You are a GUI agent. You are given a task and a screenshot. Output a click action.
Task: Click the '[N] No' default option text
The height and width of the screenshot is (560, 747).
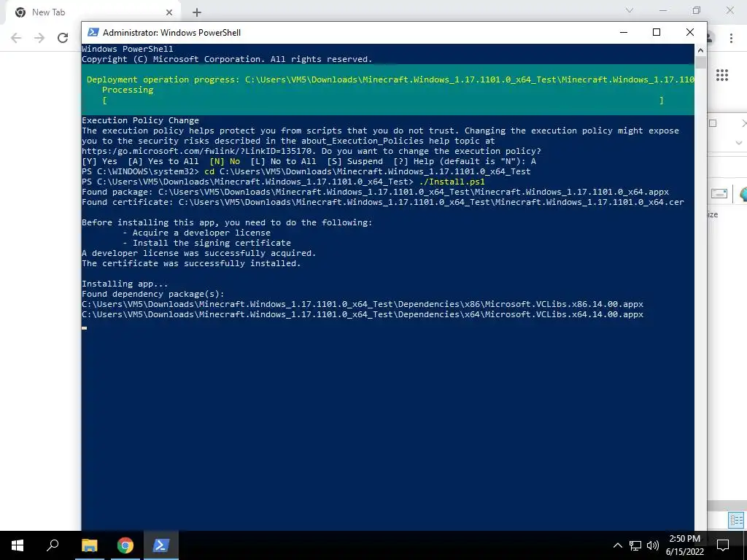[225, 161]
